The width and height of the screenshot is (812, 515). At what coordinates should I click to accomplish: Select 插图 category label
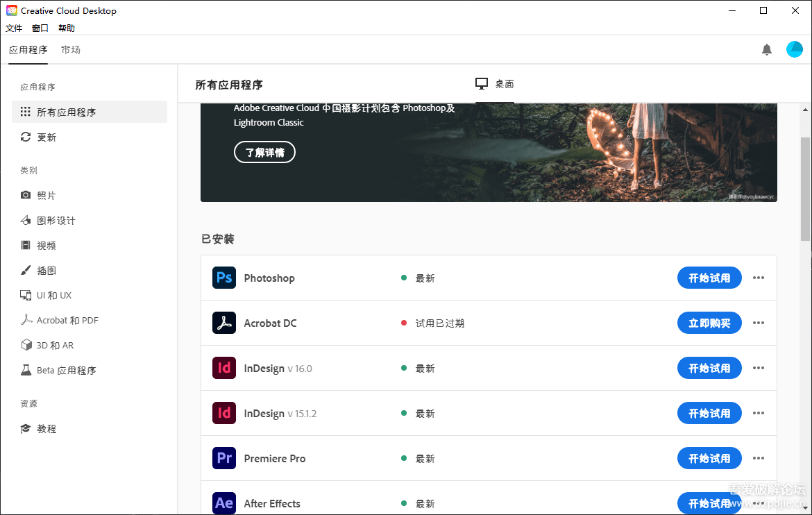(x=46, y=271)
